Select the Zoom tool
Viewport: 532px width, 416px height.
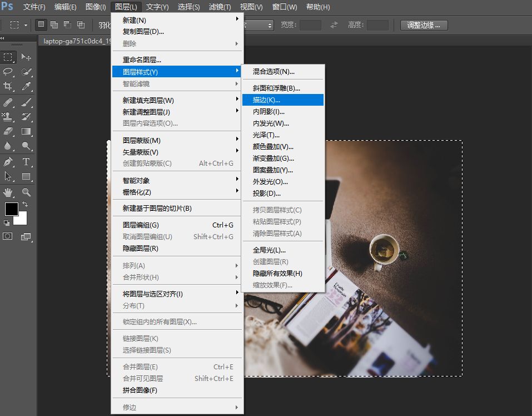26,192
